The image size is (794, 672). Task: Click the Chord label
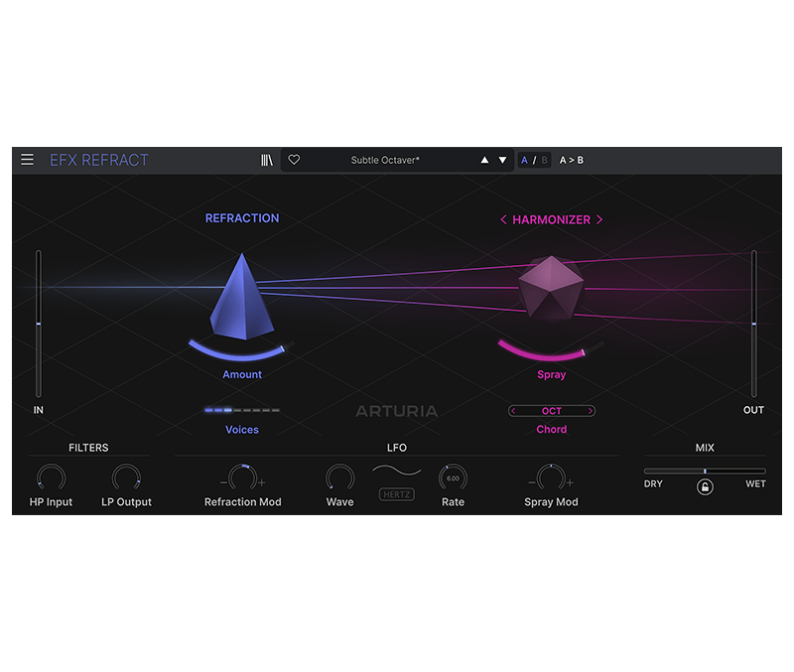[552, 429]
